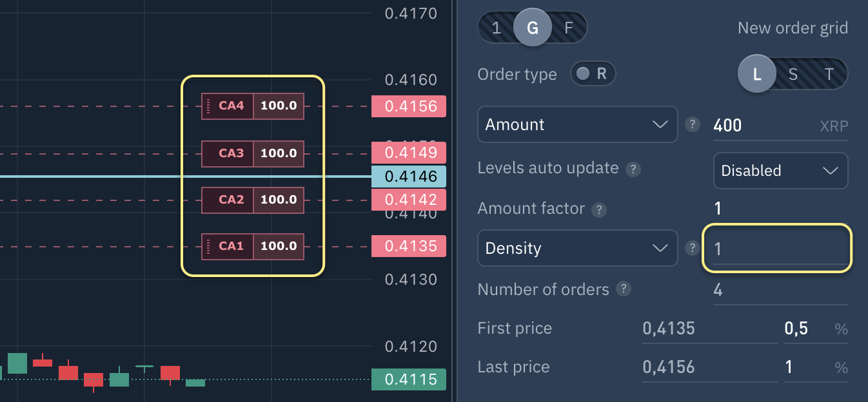The height and width of the screenshot is (402, 868).
Task: Switch to the 1 single order tab
Action: pyautogui.click(x=496, y=28)
